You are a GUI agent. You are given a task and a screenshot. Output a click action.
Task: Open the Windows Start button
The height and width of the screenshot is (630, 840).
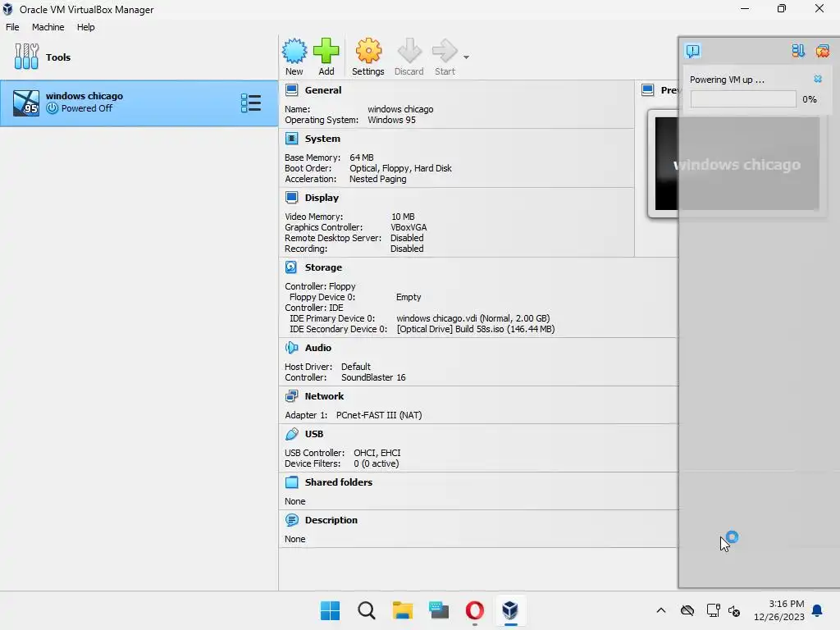click(330, 610)
